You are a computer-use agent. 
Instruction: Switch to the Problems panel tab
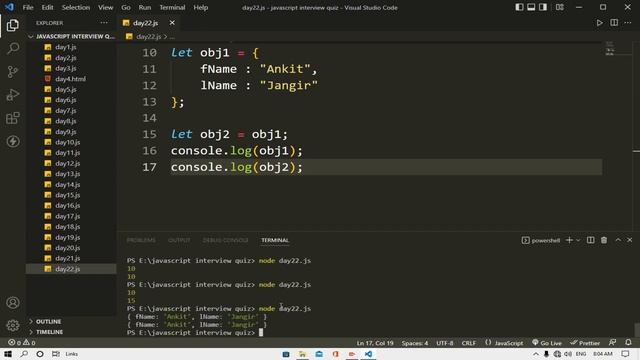[141, 240]
